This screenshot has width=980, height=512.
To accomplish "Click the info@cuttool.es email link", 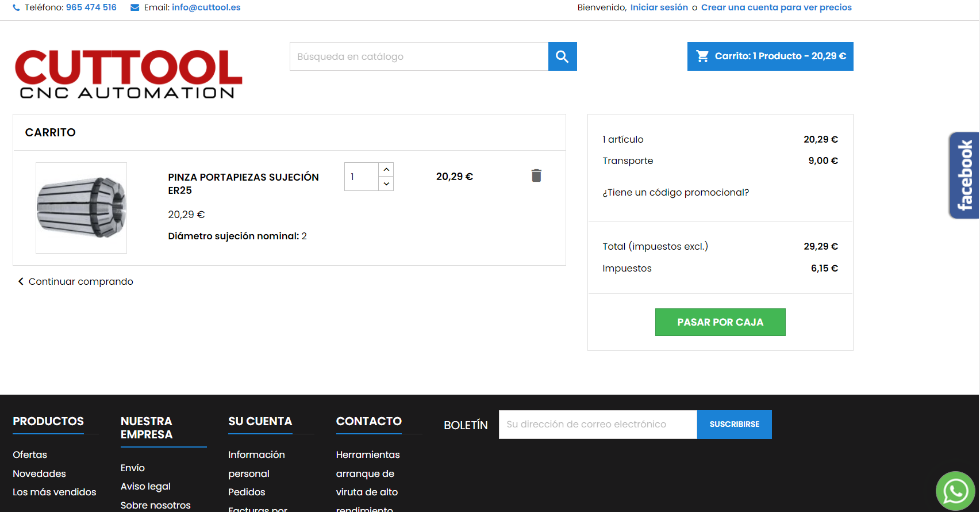I will (x=206, y=7).
